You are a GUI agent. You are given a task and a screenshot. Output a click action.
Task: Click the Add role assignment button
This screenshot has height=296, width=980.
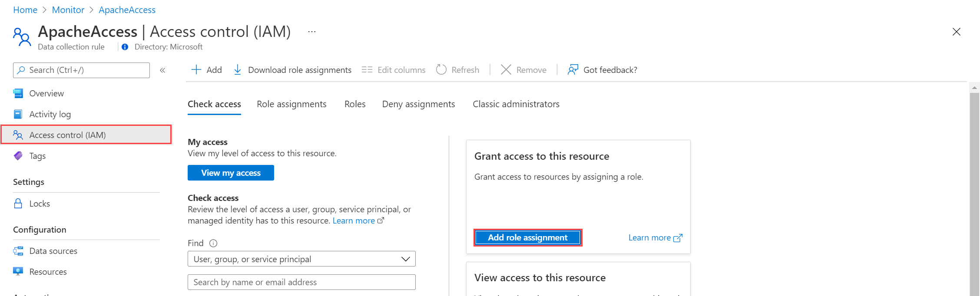tap(527, 237)
